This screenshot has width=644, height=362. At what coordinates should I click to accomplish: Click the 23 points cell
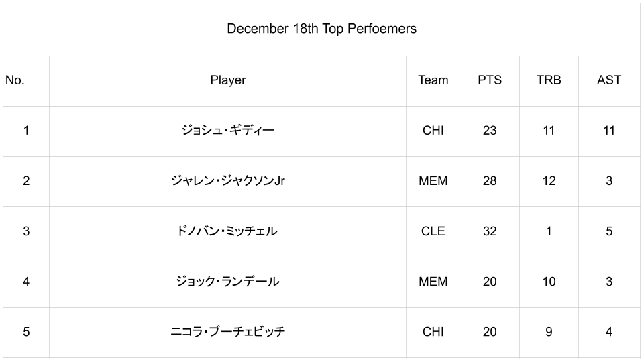click(490, 131)
